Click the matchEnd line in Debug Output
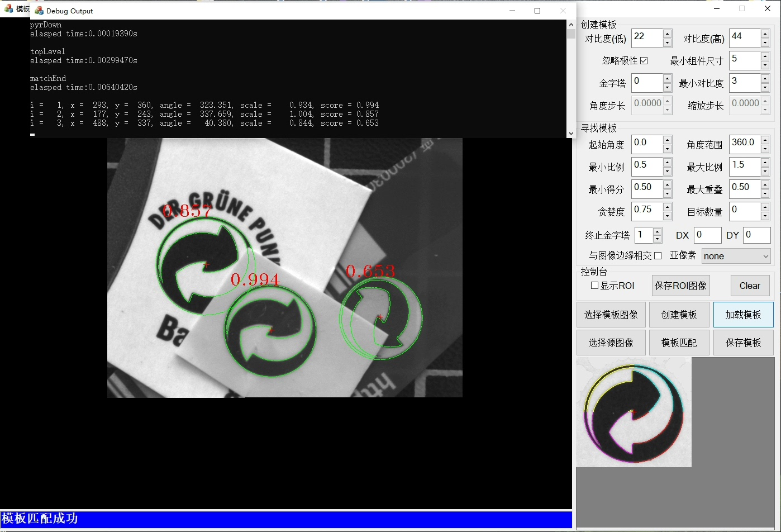Screen dimensions: 781x532 pyautogui.click(x=48, y=78)
